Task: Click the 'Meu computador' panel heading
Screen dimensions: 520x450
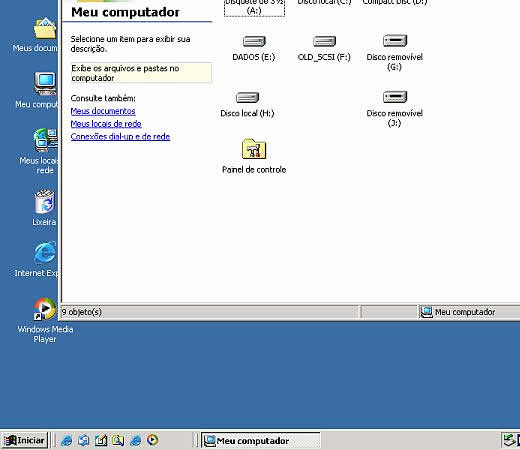Action: point(125,12)
